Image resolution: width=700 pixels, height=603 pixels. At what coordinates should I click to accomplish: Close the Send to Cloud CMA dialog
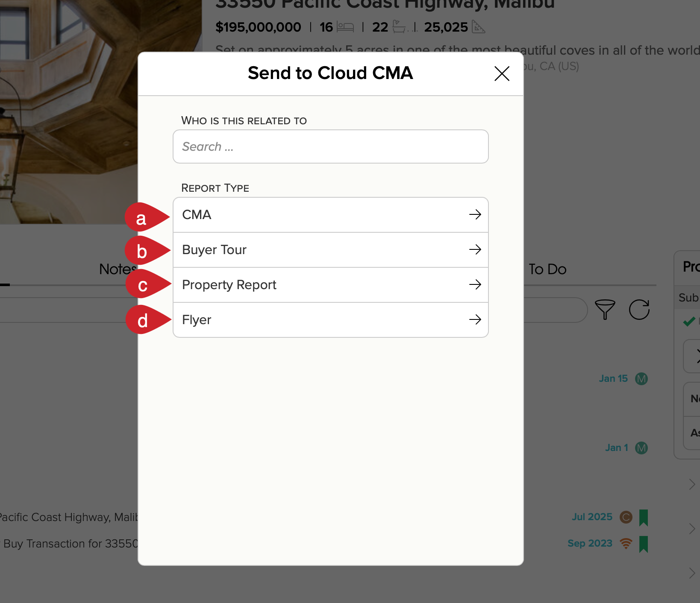click(502, 73)
